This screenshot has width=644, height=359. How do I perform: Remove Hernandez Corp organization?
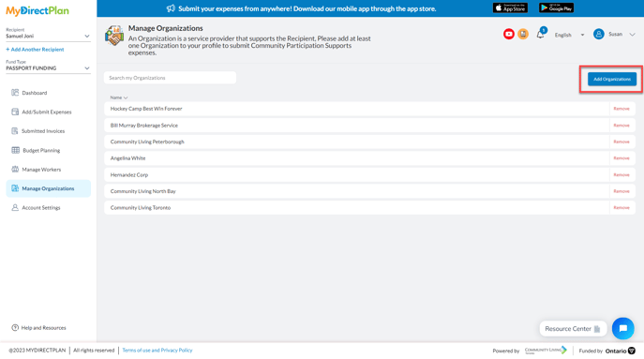(x=621, y=175)
